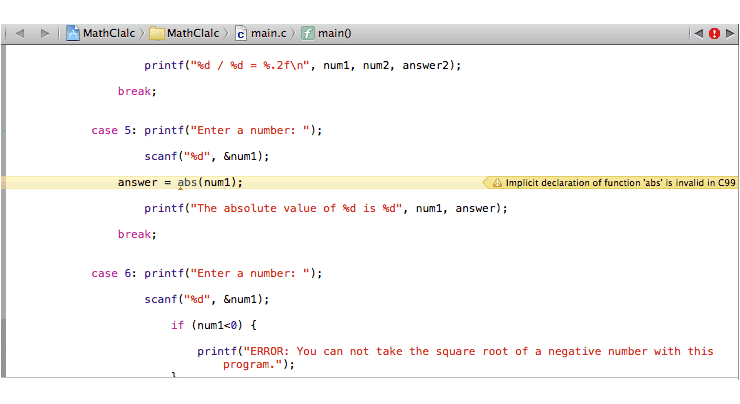Viewport: 740px width, 404px height.
Task: Click the 'if (num1<0) {' line
Action: 214,325
